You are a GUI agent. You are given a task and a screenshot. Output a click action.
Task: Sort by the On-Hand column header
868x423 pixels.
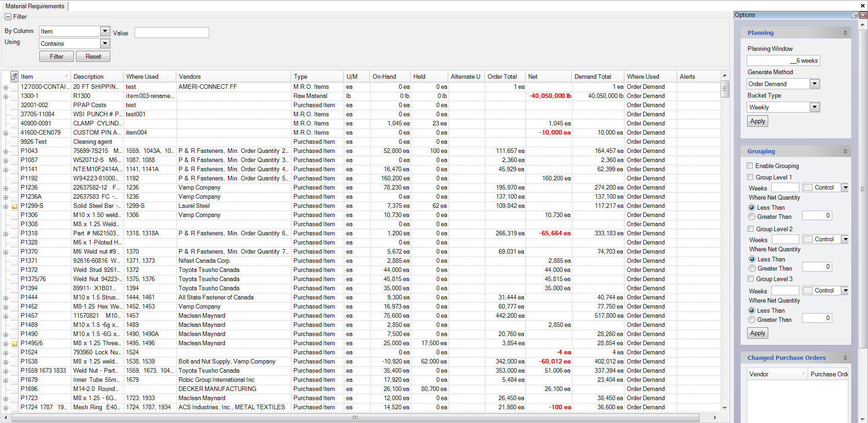[x=391, y=76]
